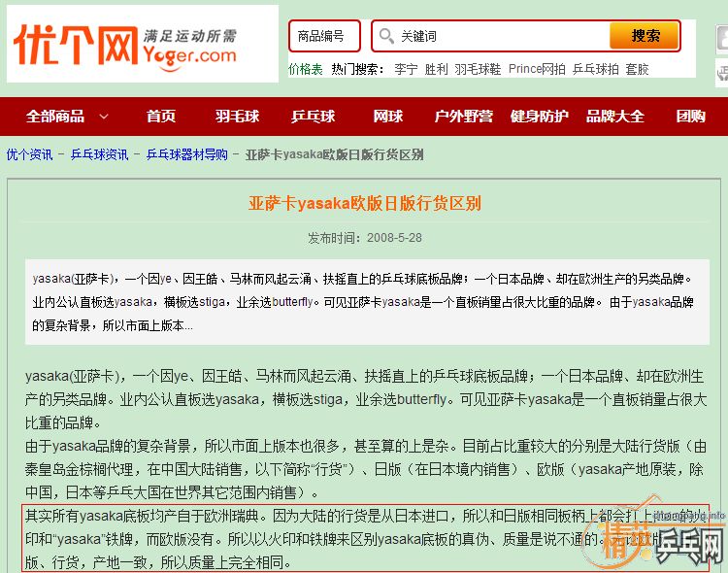Image resolution: width=728 pixels, height=573 pixels.
Task: Select the 网球 menu item
Action: coord(387,117)
